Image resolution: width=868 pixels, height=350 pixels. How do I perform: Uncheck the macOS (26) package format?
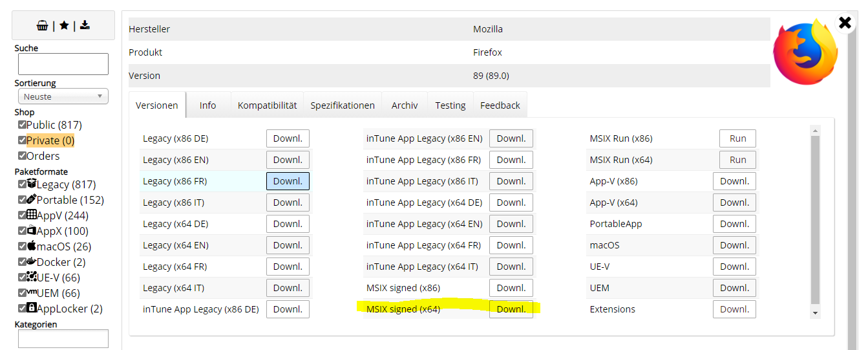pos(22,246)
